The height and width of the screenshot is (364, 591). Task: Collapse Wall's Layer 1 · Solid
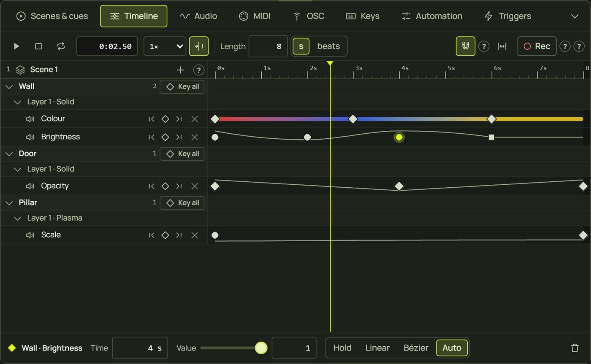pyautogui.click(x=17, y=102)
